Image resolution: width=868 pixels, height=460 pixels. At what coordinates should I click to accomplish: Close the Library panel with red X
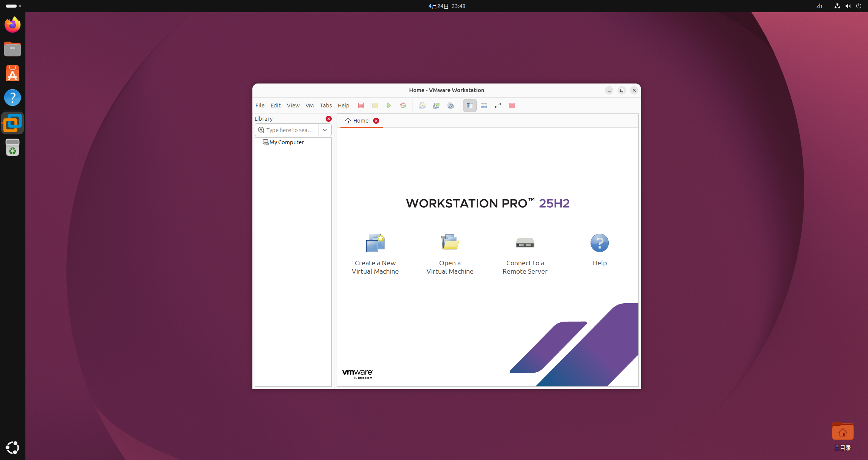(328, 119)
